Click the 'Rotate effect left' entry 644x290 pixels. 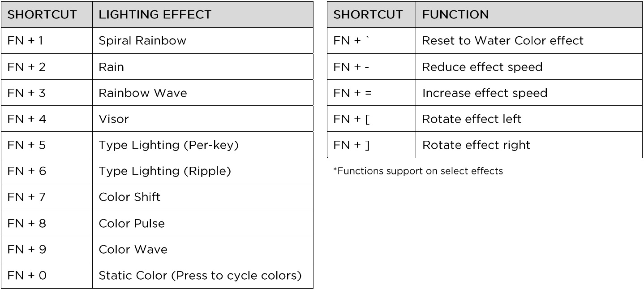(472, 119)
